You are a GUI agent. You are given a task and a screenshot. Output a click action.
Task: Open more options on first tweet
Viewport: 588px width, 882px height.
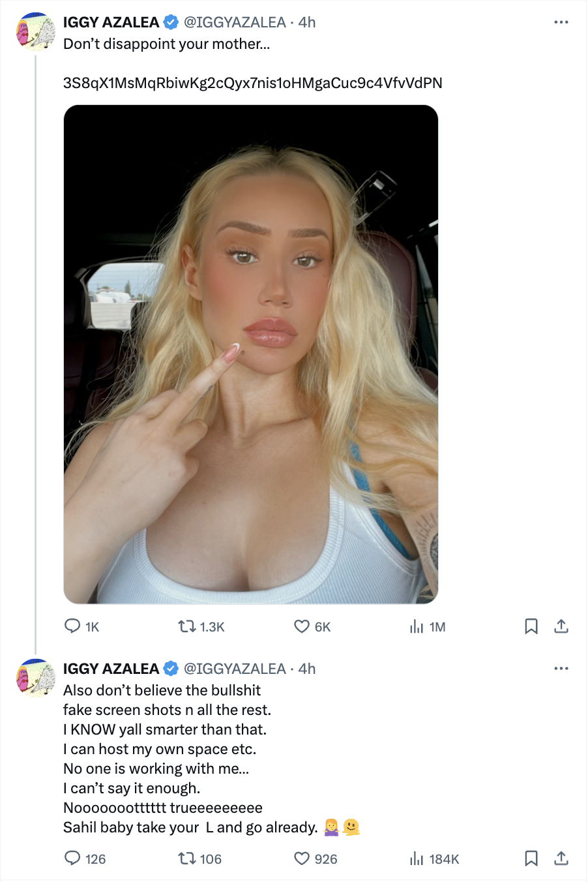561,22
